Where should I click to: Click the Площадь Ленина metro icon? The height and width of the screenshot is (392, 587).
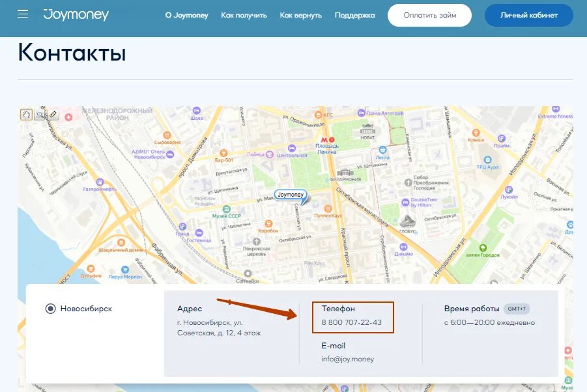click(328, 139)
